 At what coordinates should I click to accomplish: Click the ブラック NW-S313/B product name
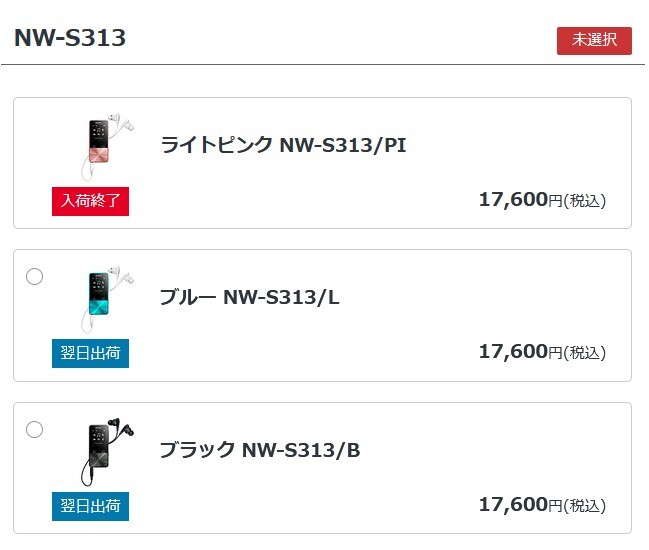(x=260, y=450)
